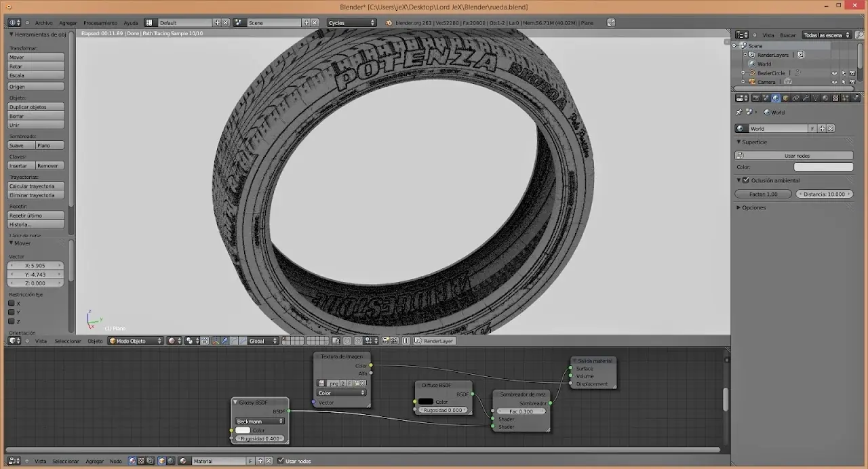This screenshot has width=868, height=469.
Task: Toggle Camera visibility eye in outliner
Action: click(834, 82)
